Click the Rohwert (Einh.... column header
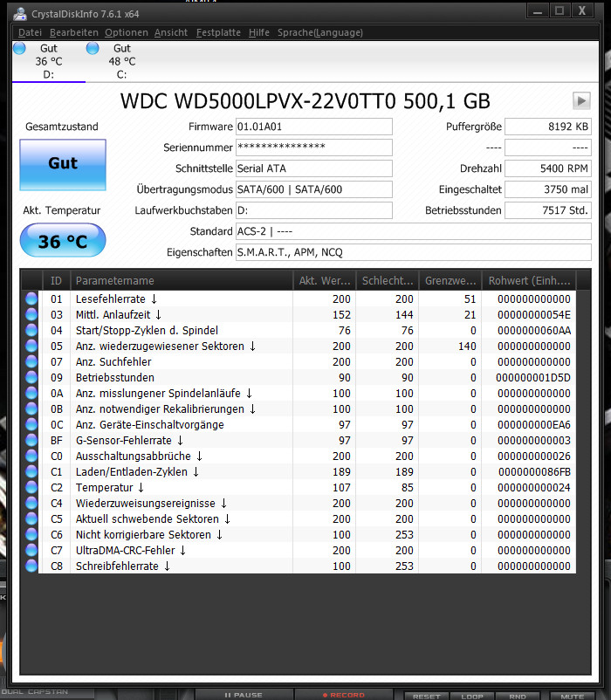The image size is (611, 700). pos(529,280)
